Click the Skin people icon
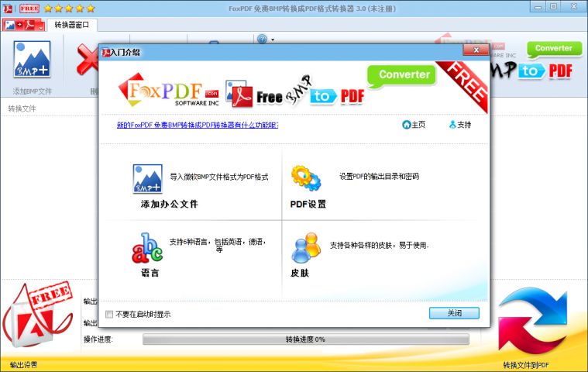 (306, 248)
